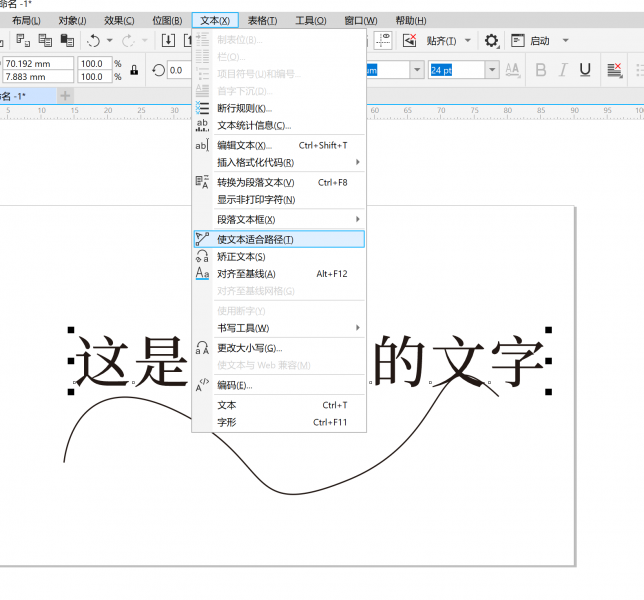This screenshot has height=600, width=644.
Task: Click the text alignment icon
Action: tap(614, 70)
